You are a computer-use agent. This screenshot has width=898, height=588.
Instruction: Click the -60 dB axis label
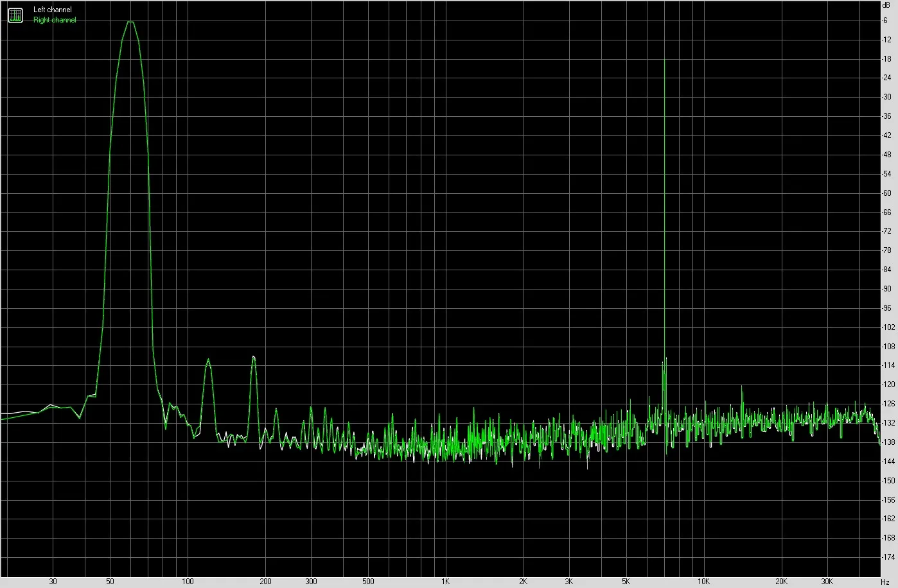886,193
